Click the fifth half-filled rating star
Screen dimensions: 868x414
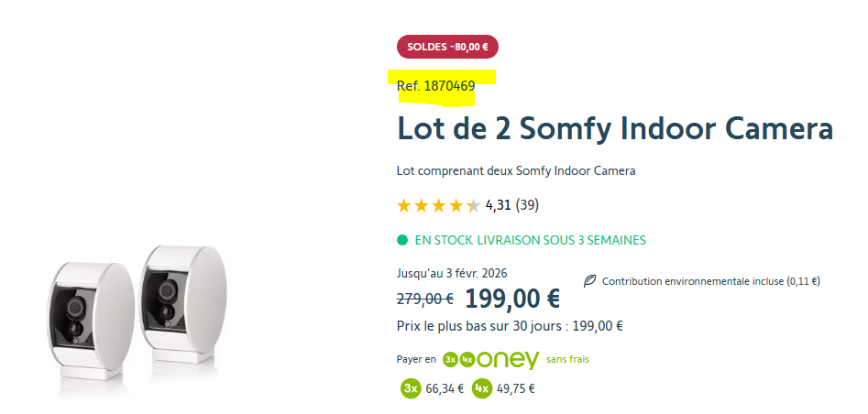(x=473, y=205)
